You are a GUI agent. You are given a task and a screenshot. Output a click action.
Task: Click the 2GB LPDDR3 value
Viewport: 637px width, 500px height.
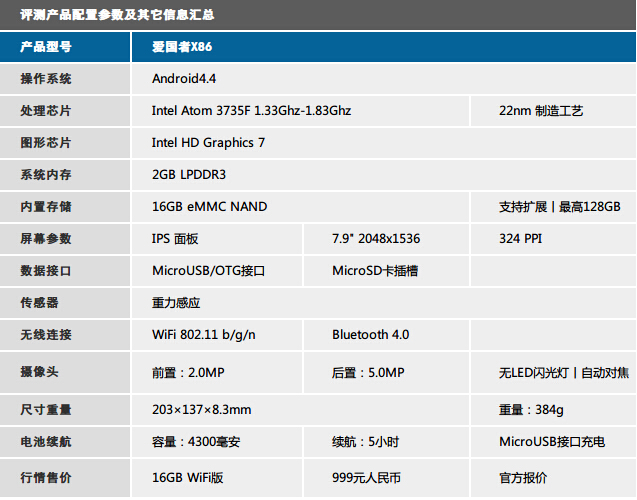click(x=189, y=175)
